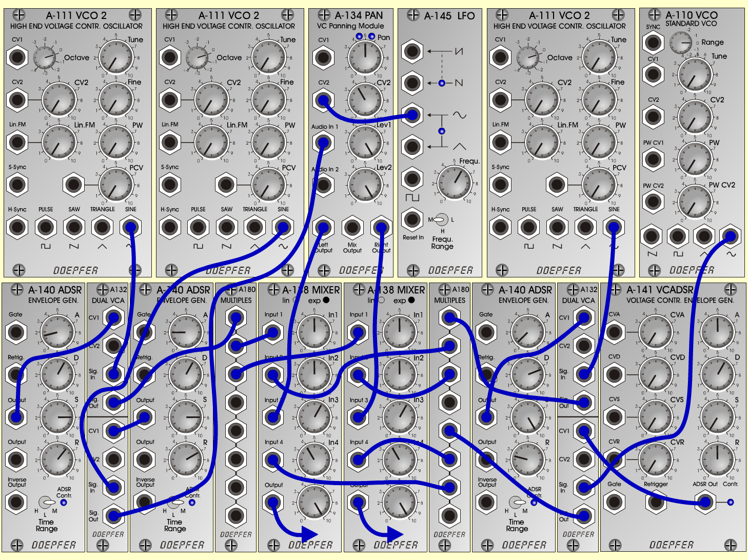Adjust the In1 knob on left A-138 MIXER
The height and width of the screenshot is (560, 748).
click(x=314, y=332)
